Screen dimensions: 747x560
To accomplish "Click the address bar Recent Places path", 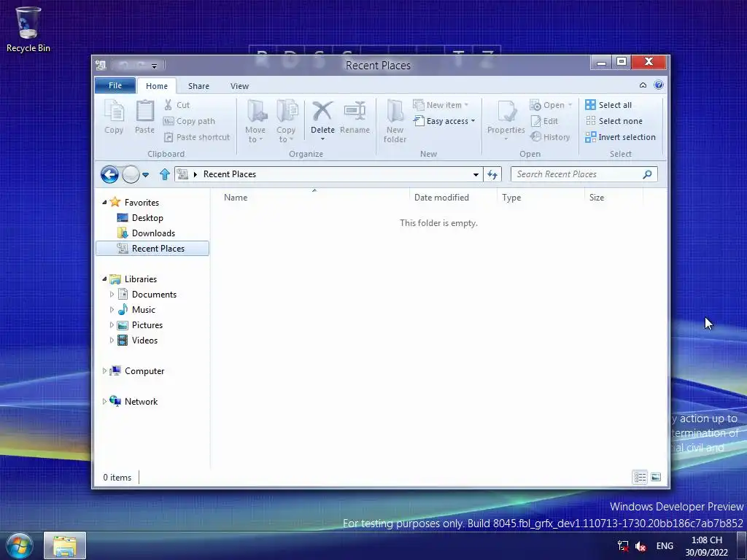I will point(230,174).
